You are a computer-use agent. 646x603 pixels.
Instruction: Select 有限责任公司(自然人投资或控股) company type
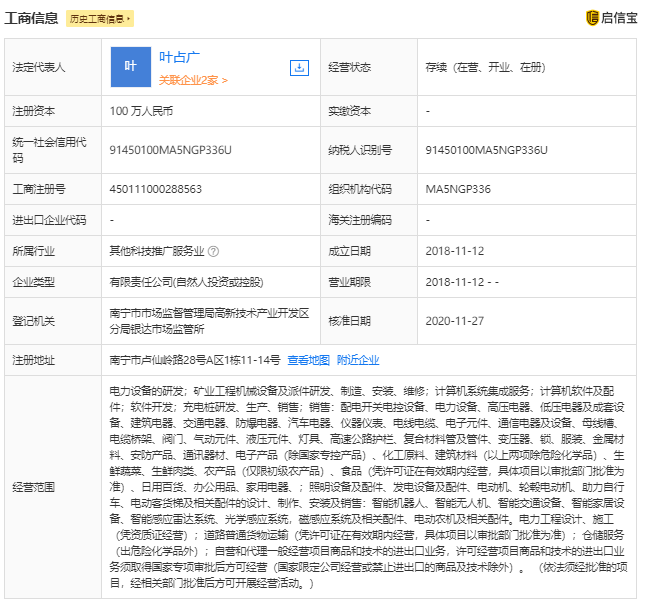point(186,282)
